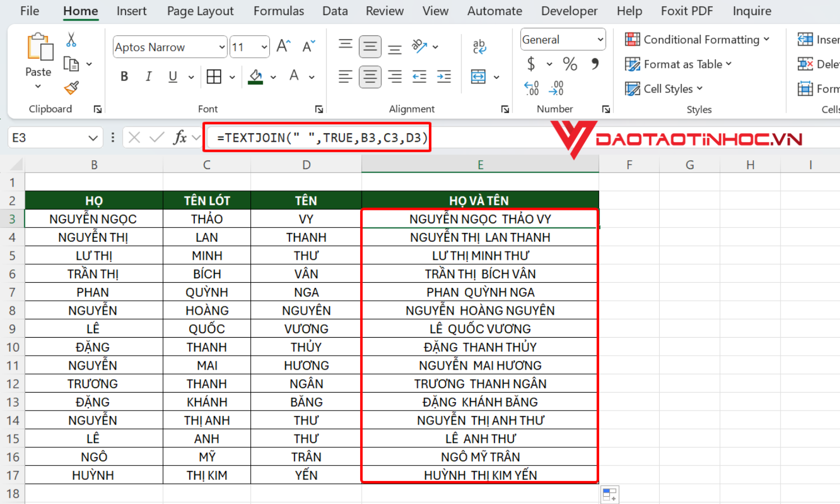
Task: Click the Comma Style icon in Number group
Action: click(596, 64)
